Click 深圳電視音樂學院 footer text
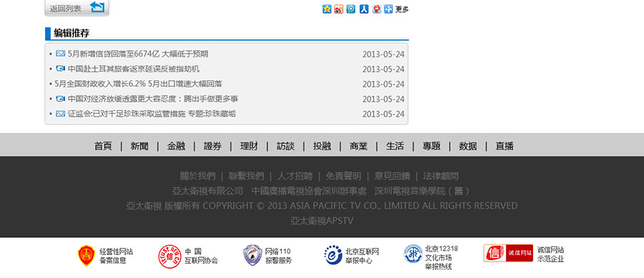Image resolution: width=644 pixels, height=278 pixels. [x=423, y=191]
